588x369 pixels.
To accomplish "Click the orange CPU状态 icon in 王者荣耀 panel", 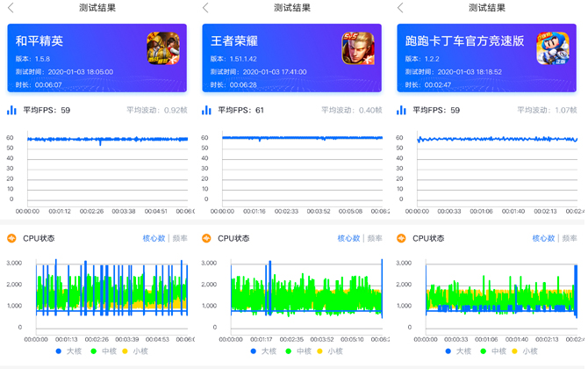I will point(206,238).
